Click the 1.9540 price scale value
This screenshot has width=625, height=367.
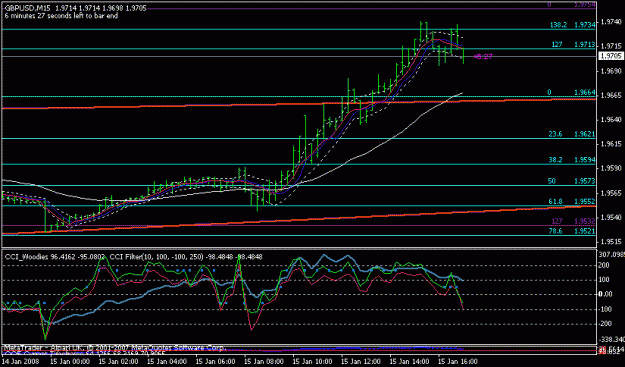point(611,218)
